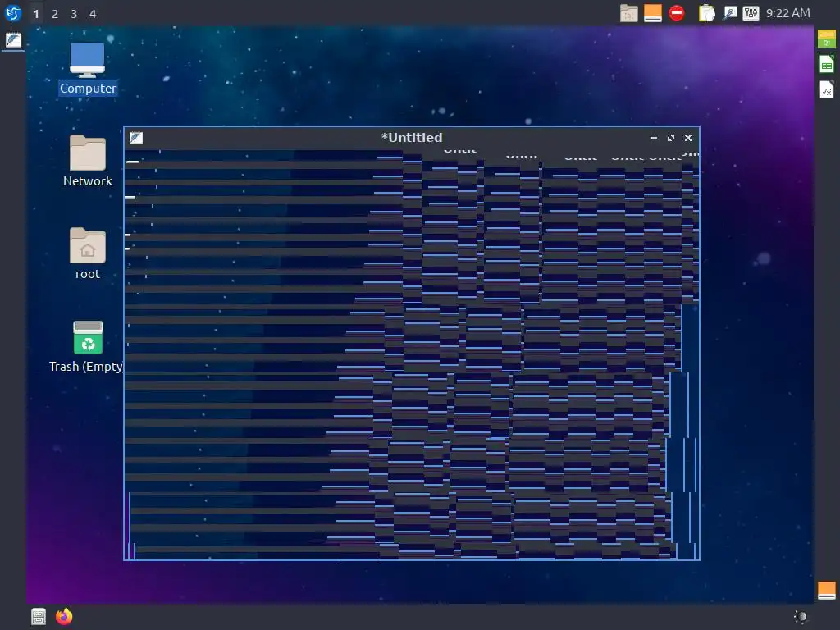This screenshot has width=840, height=630.
Task: Click the magnifier search tray icon
Action: pos(729,13)
